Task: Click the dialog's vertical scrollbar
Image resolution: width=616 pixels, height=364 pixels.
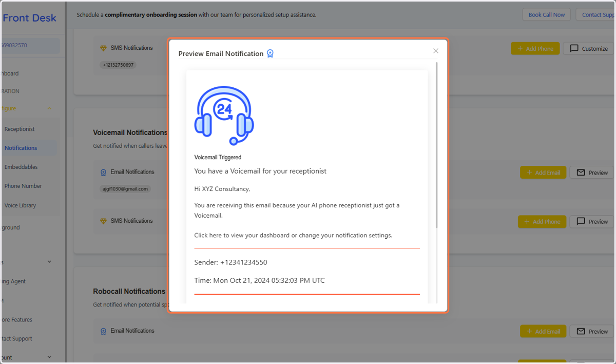Action: 437,145
